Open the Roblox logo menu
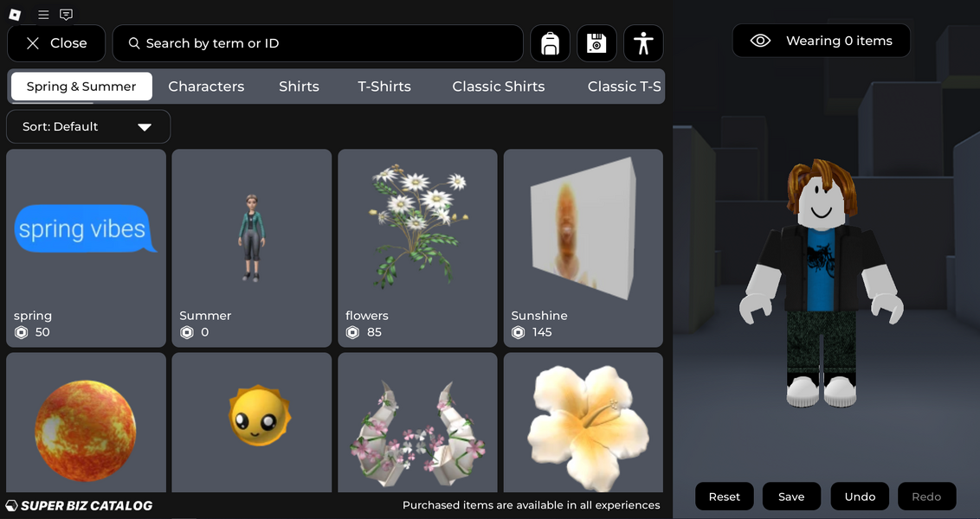The image size is (980, 519). tap(15, 15)
